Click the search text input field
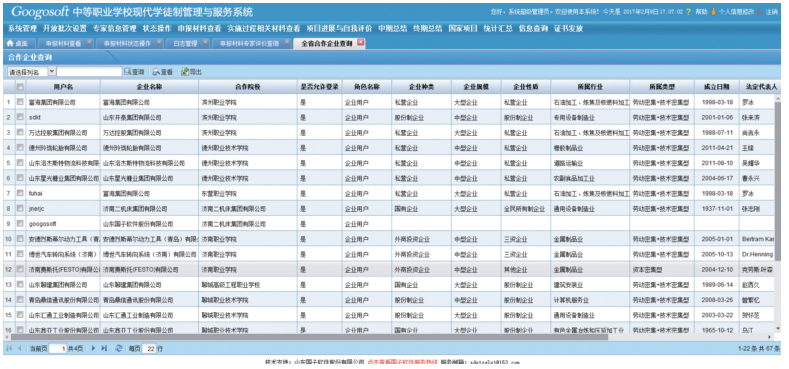Viewport: 789px width, 369px height. 89,72
